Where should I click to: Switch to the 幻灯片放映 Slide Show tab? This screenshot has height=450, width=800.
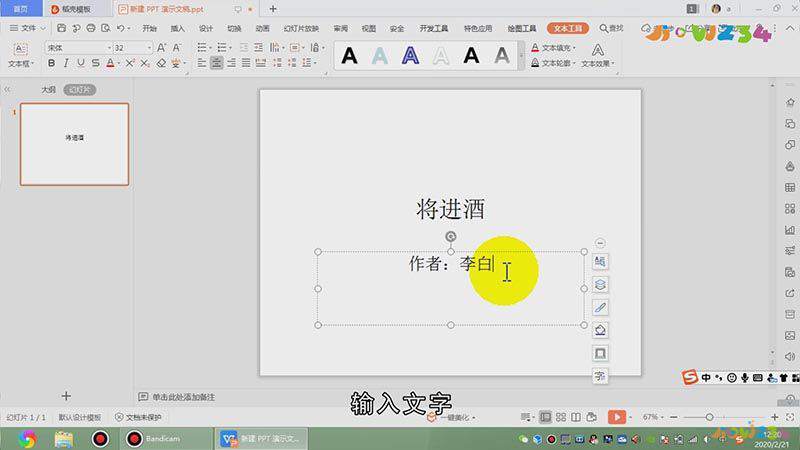click(x=301, y=29)
